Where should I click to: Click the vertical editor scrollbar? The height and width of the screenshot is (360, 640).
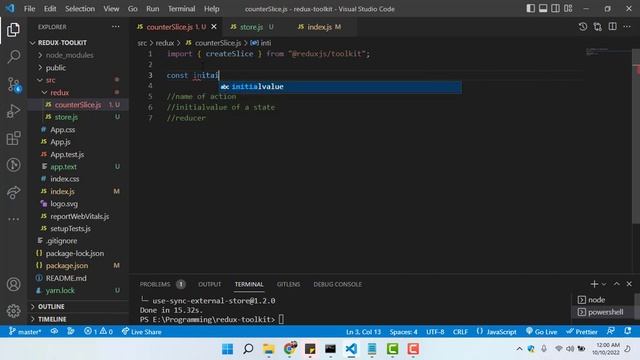[636, 137]
